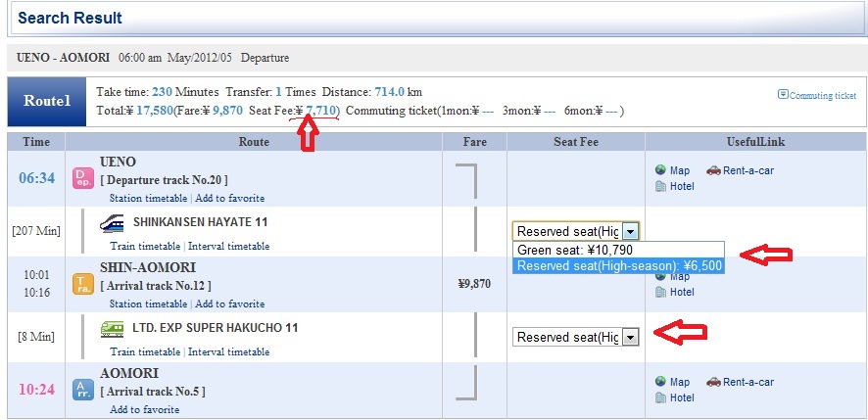This screenshot has height=420, width=868.
Task: Click the ¥9,870 fare cell
Action: point(475,285)
